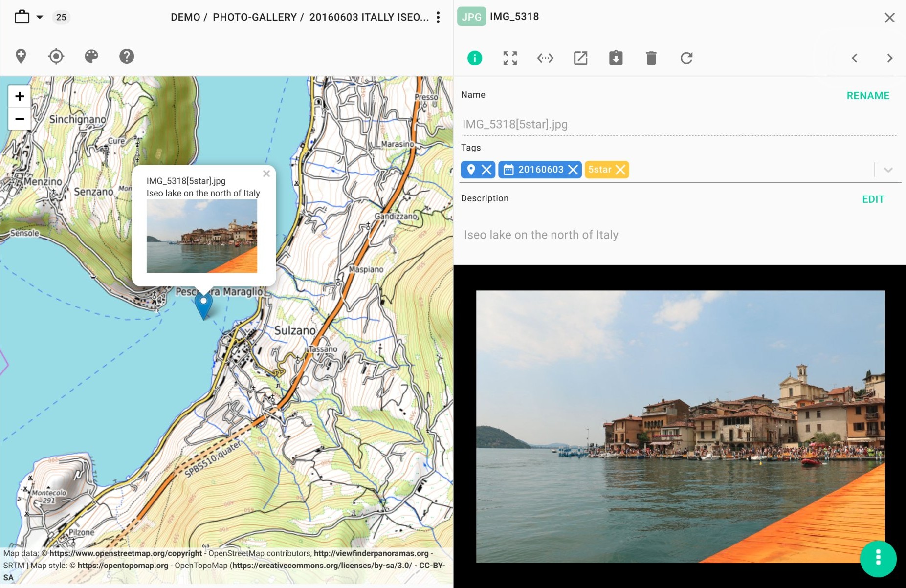Viewport: 906px width, 588px height.
Task: Open the map style palette icon
Action: click(91, 56)
